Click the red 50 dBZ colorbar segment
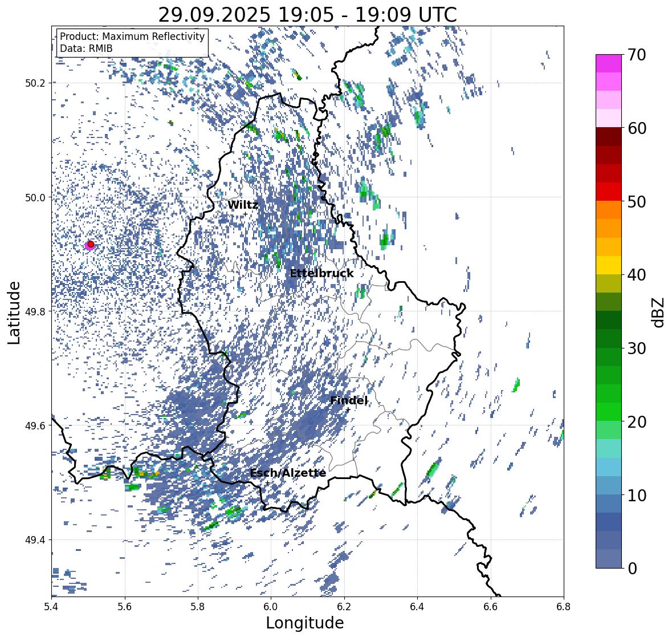Screen dimensions: 672x637 click(609, 192)
